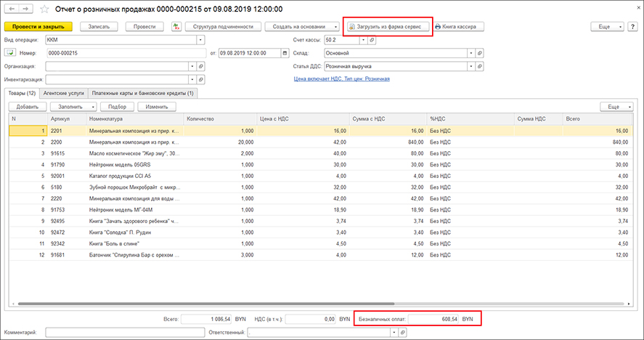Expand the Вид операции dropdown
Screen dimensions: 644x340
coord(200,40)
